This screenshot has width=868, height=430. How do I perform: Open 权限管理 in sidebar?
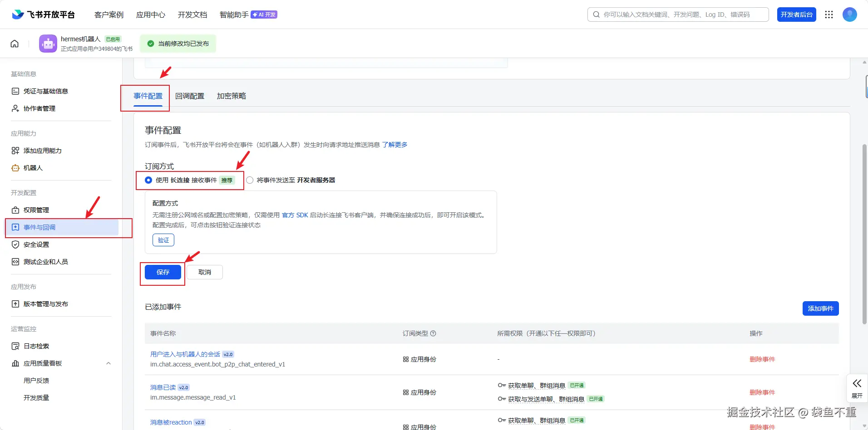click(x=36, y=210)
